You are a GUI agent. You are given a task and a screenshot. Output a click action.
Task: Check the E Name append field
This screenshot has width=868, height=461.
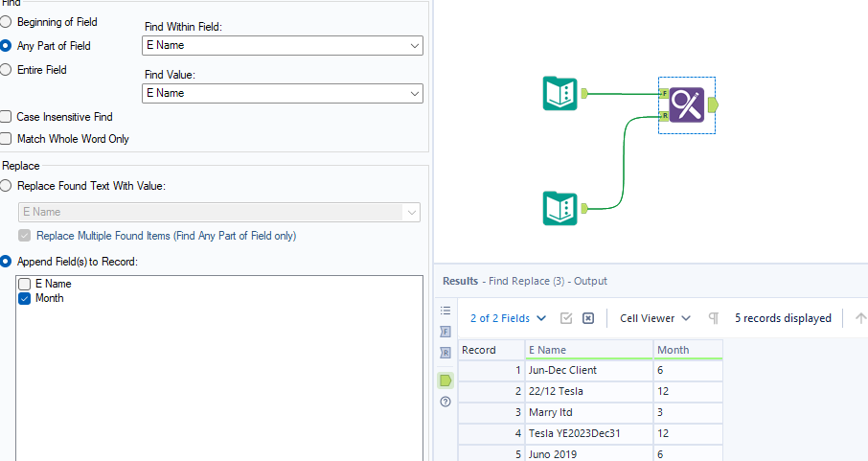(24, 284)
